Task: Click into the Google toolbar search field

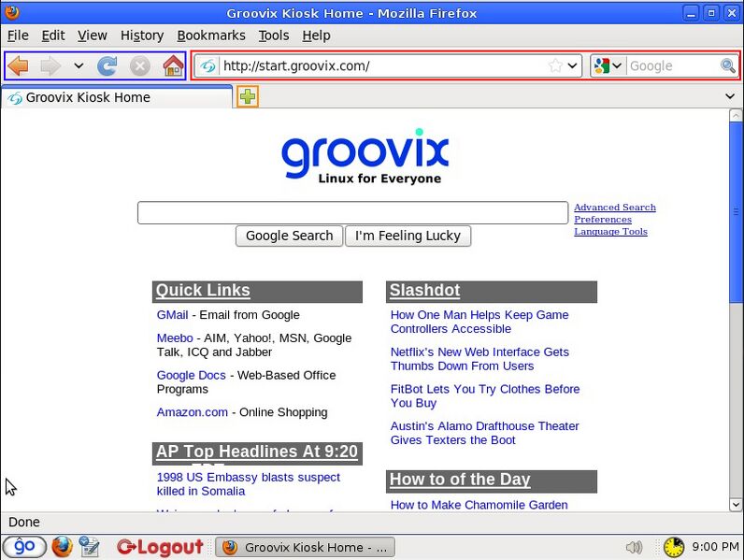Action: coord(674,65)
